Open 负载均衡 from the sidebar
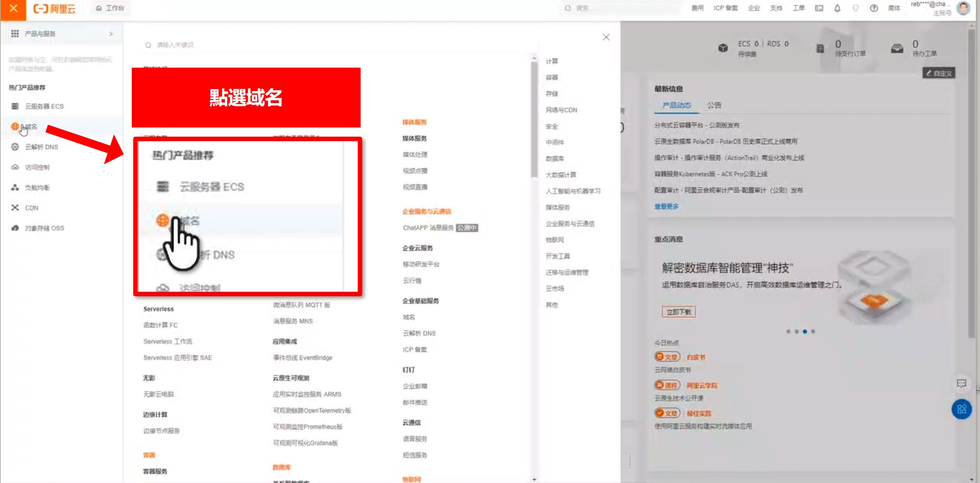 (x=37, y=188)
